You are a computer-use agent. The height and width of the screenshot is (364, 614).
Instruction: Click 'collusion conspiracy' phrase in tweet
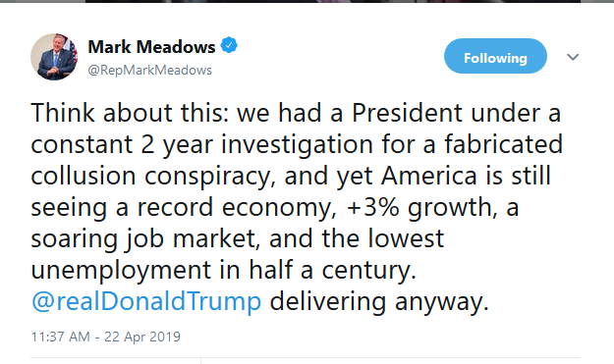[150, 177]
